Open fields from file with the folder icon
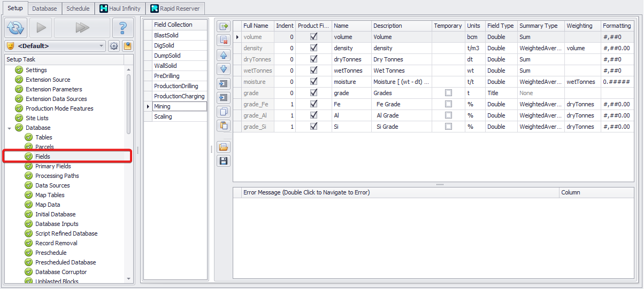Image resolution: width=644 pixels, height=289 pixels. pos(224,147)
